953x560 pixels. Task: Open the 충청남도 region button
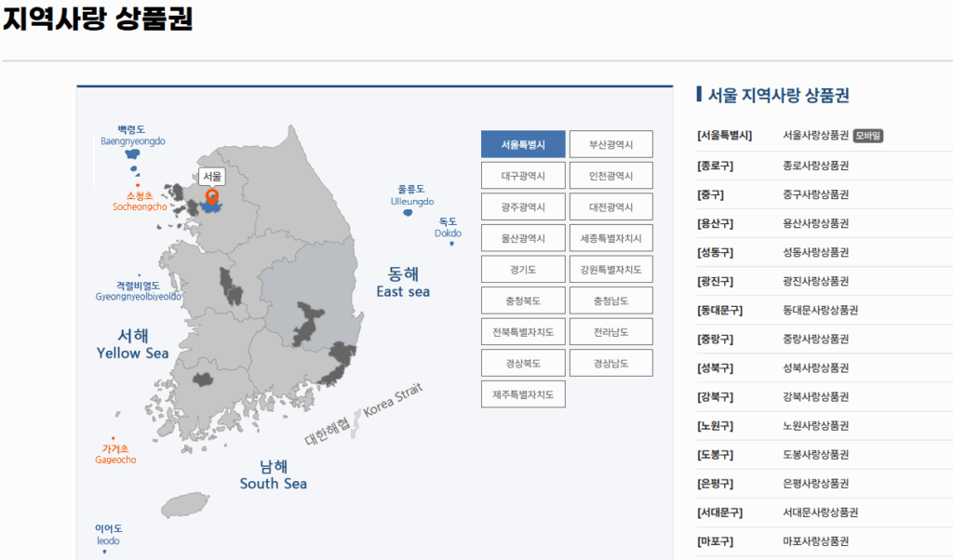[x=611, y=300]
